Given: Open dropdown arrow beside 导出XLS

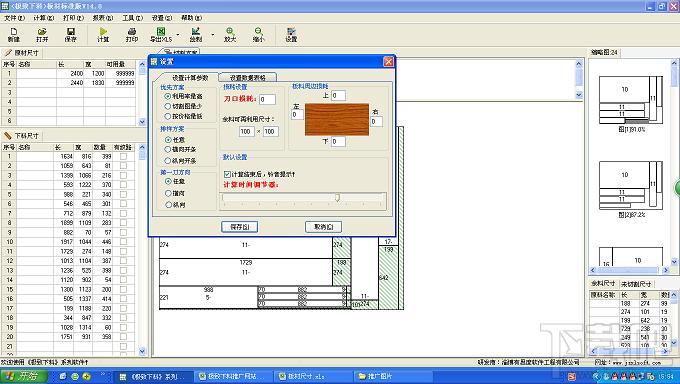Looking at the screenshot, I should click(x=178, y=35).
